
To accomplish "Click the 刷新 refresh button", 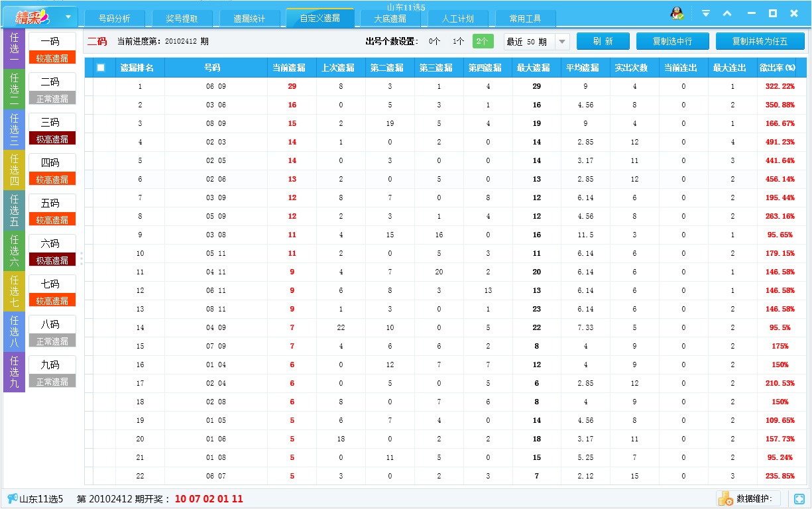I will pyautogui.click(x=603, y=40).
